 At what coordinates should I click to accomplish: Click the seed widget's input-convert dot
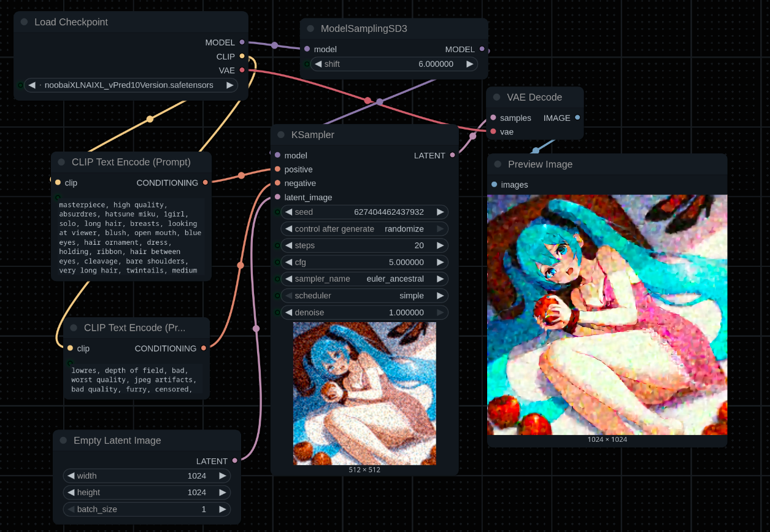[x=277, y=212]
